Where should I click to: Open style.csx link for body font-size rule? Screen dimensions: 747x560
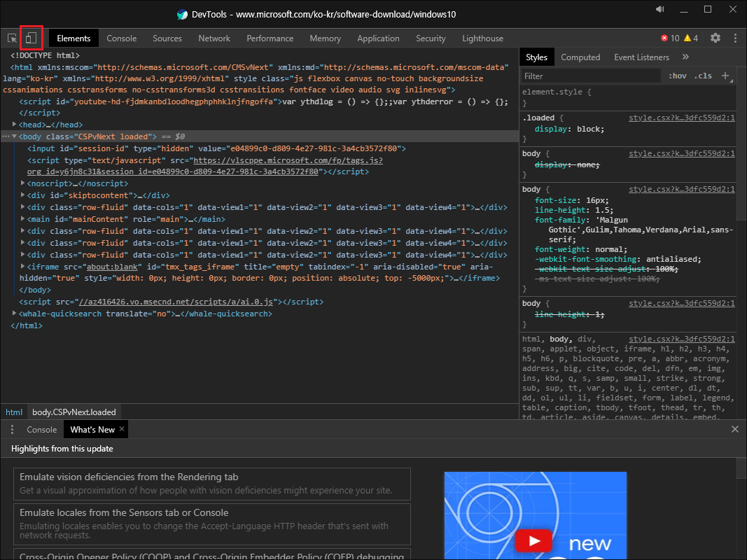tap(682, 189)
